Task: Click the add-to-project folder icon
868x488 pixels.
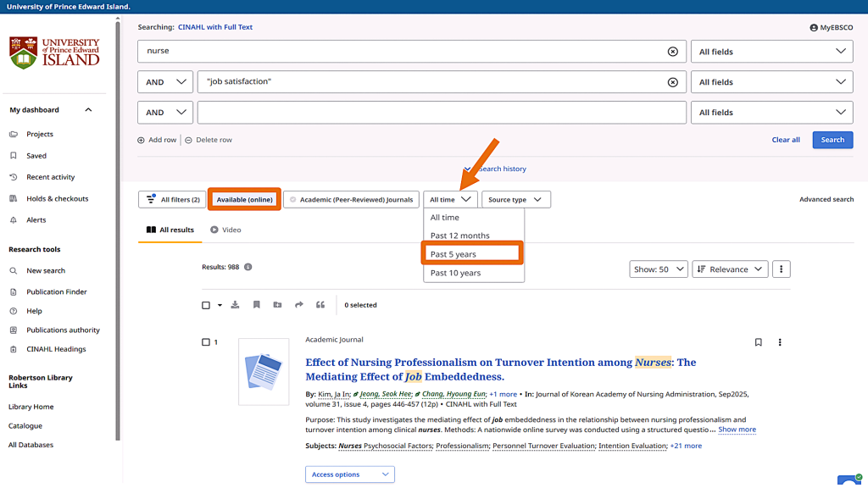Action: tap(277, 305)
